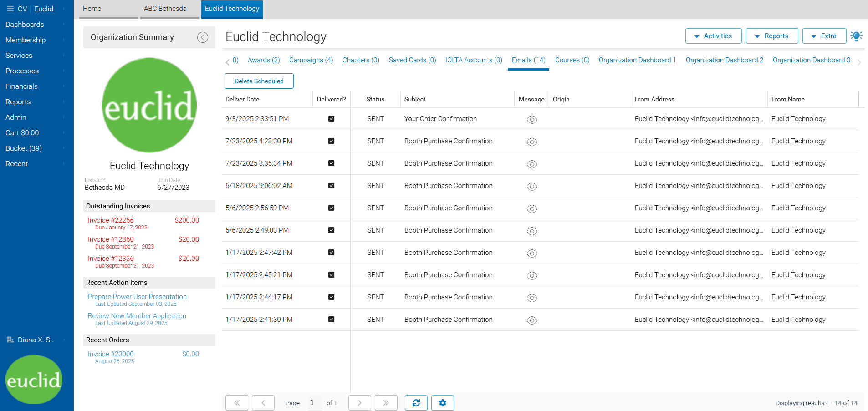Switch to the Home tab

(x=109, y=9)
